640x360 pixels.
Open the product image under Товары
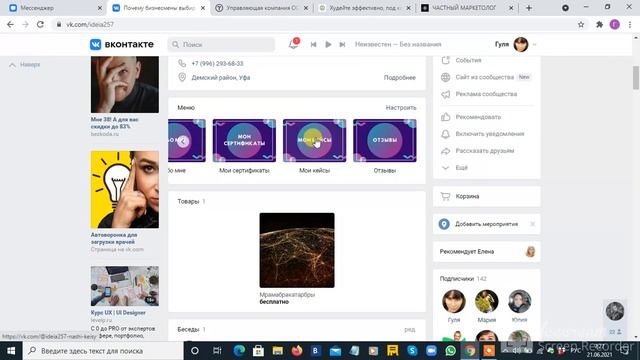pos(297,250)
